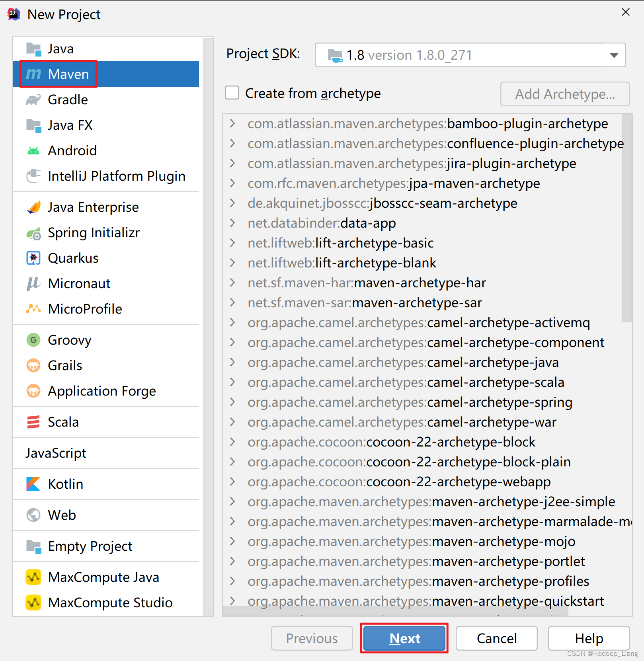The height and width of the screenshot is (661, 644).
Task: Expand confluence-plugin-archetype entry
Action: 232,143
